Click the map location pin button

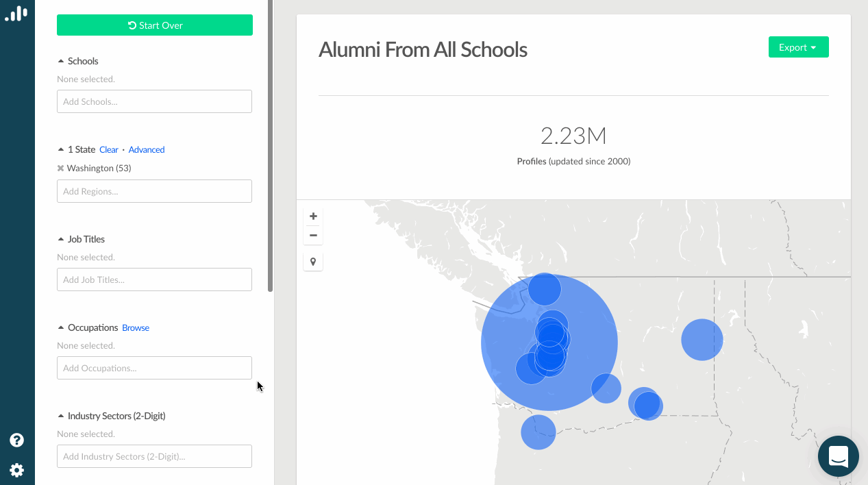(313, 262)
